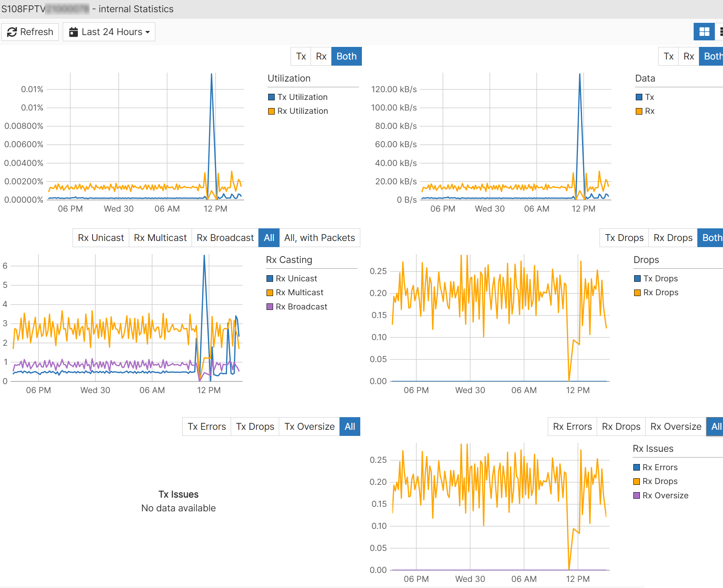Filter Rx Issues by Rx Errors

pyautogui.click(x=572, y=427)
